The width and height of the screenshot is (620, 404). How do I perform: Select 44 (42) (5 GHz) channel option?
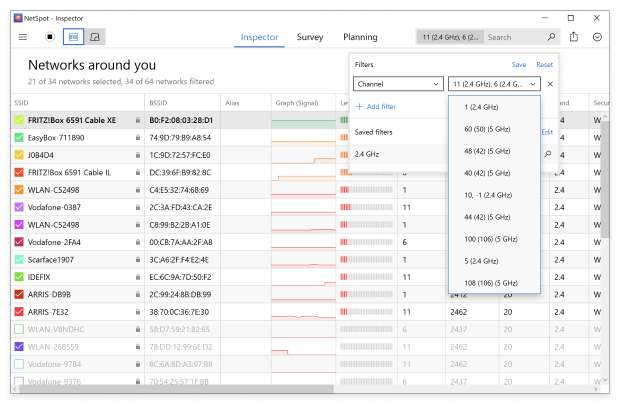tap(494, 217)
